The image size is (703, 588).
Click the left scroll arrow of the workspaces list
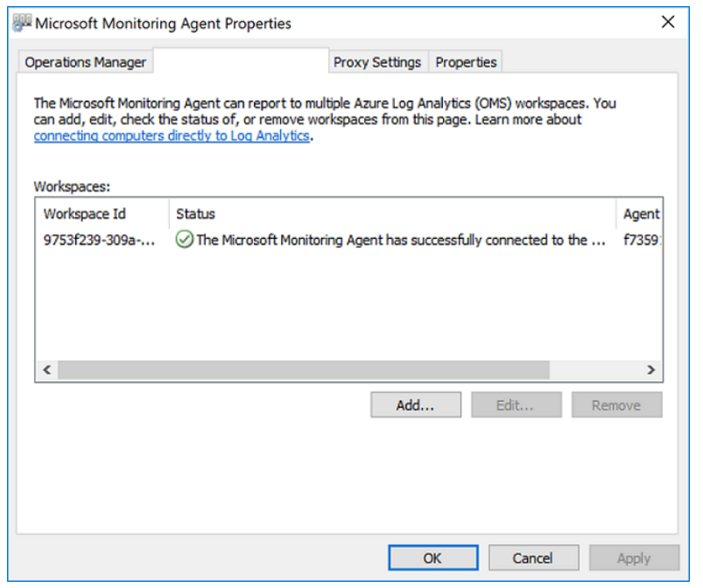tap(47, 371)
